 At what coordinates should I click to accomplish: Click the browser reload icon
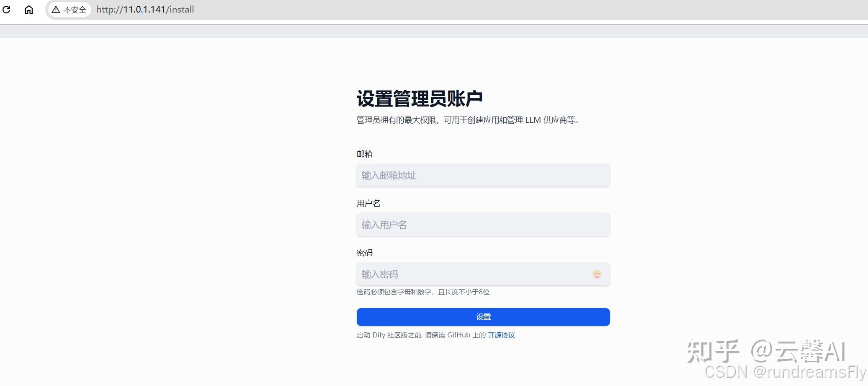pos(7,9)
